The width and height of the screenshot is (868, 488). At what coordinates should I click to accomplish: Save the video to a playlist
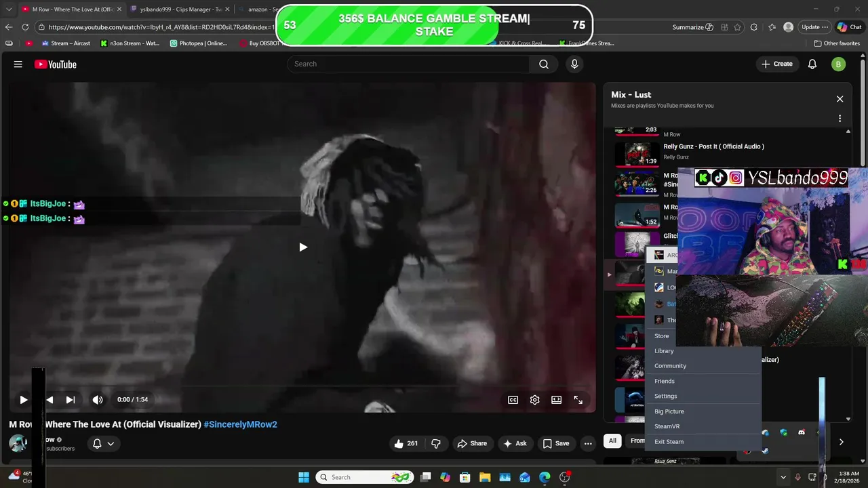[556, 443]
